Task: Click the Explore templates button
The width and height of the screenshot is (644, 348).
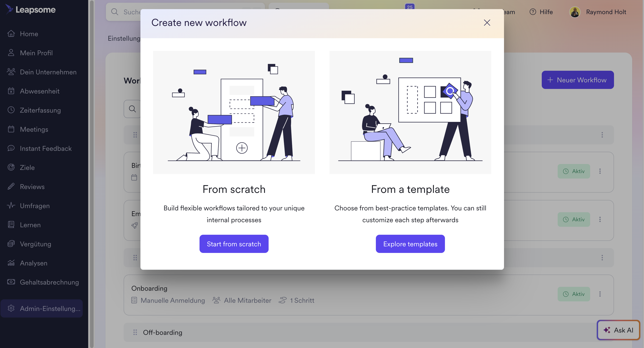Action: coord(410,244)
